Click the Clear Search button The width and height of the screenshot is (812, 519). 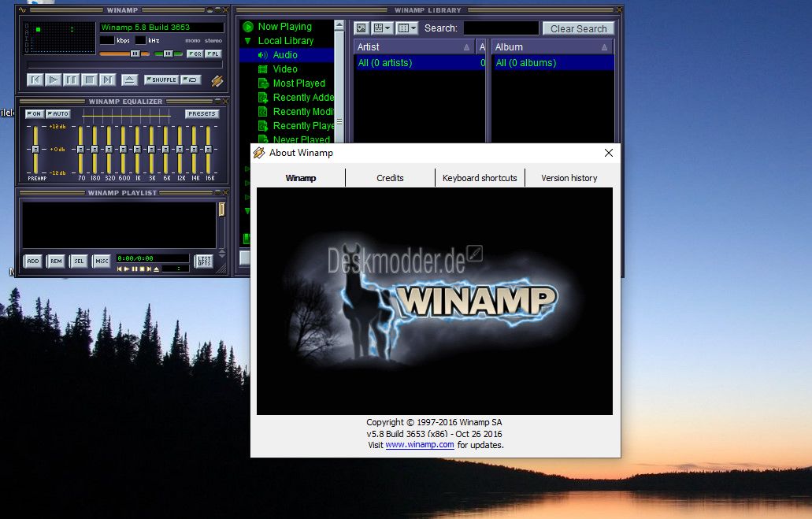[x=578, y=28]
